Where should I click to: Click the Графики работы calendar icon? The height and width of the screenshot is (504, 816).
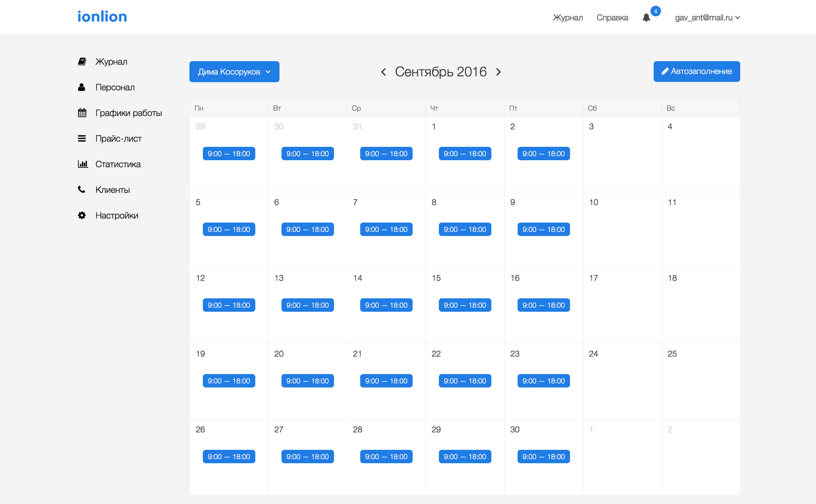point(82,113)
